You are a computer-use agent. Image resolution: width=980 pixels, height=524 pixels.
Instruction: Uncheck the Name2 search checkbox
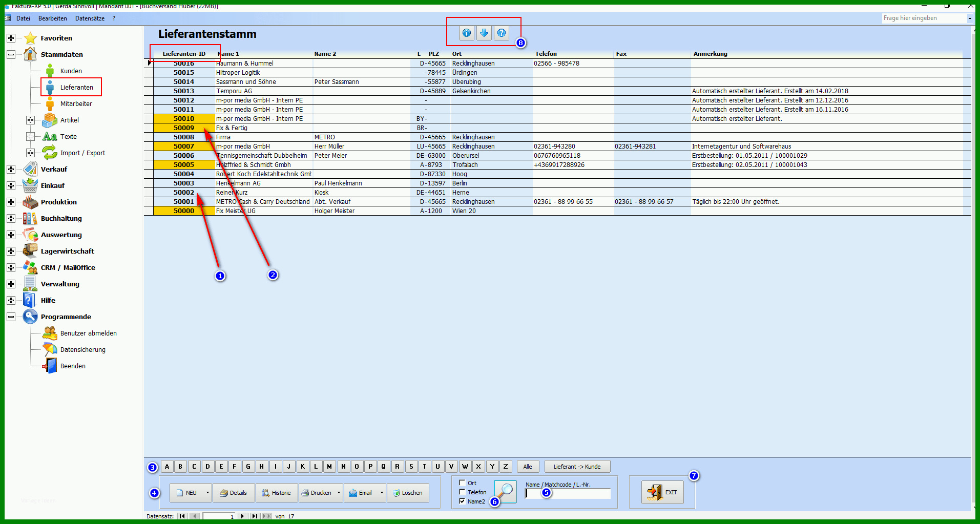462,501
